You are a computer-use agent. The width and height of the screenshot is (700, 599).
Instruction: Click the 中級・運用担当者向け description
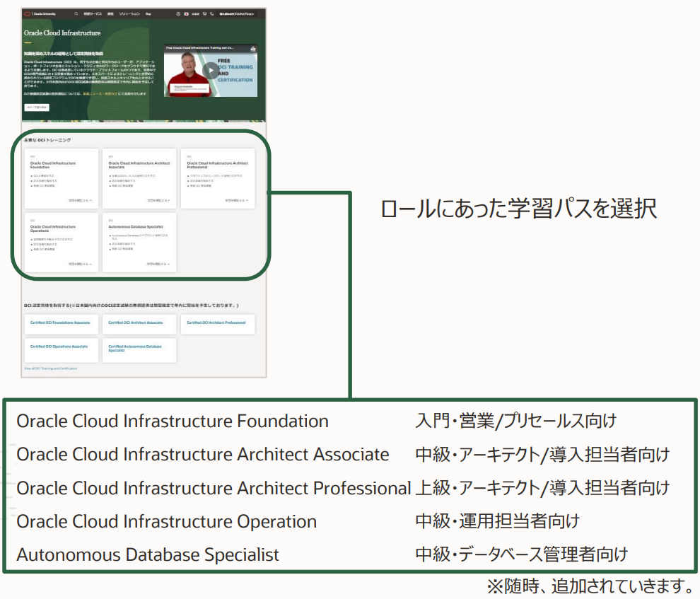[x=497, y=521]
